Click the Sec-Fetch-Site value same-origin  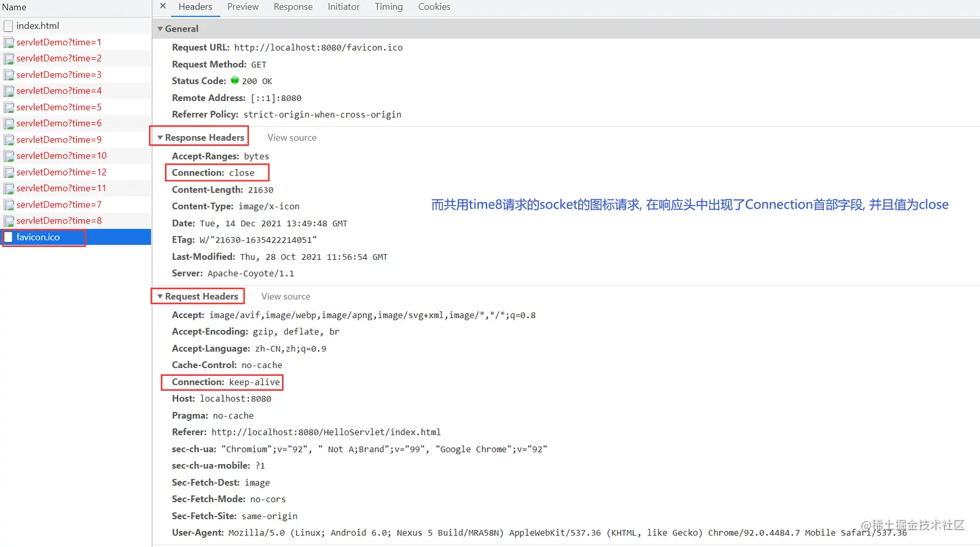[270, 516]
